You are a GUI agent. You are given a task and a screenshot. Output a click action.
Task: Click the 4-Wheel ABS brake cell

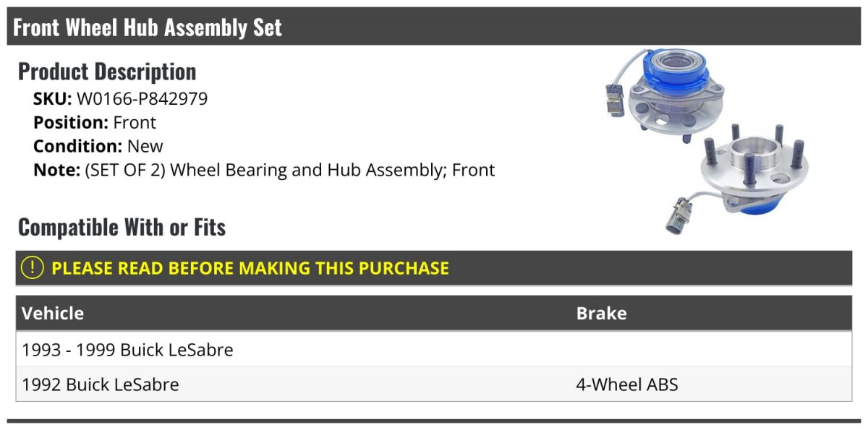tap(626, 384)
